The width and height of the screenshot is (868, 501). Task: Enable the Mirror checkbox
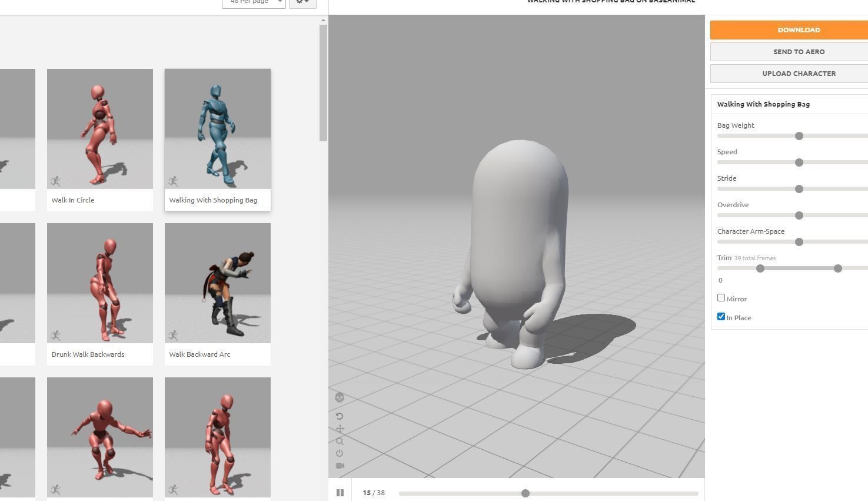(721, 298)
